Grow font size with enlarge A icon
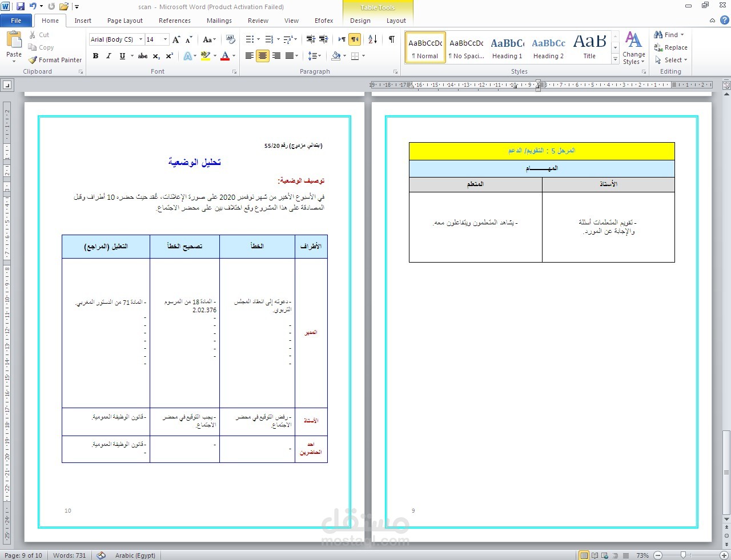Viewport: 731px width, 560px height. [176, 39]
